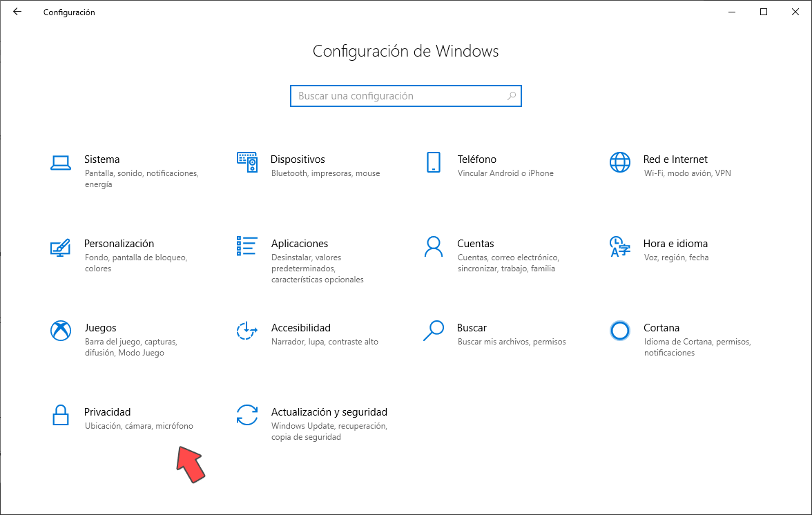Close the Configuración window
Screen dimensions: 812x515
tap(795, 12)
